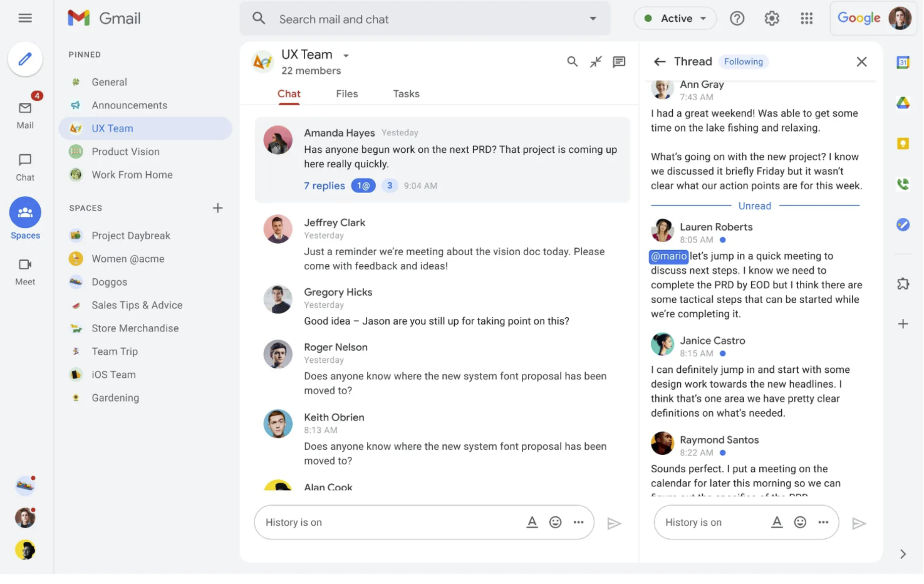
Task: Open more options in main chat box
Action: [x=578, y=522]
